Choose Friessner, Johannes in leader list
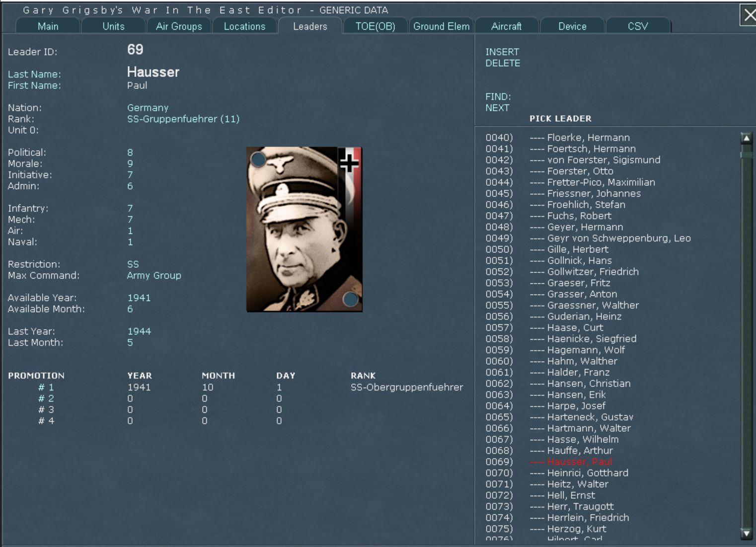This screenshot has width=756, height=547. [585, 193]
